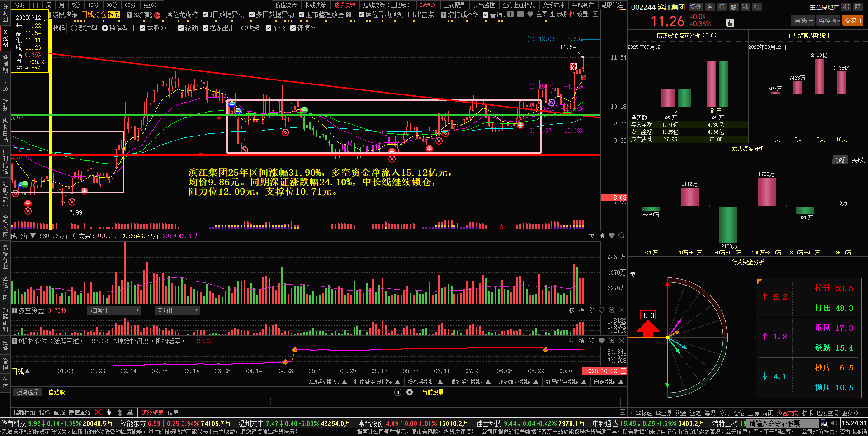Viewport: 868px width, 436px height.
Task: Click the 买&卖 toggle button in 龙头资金分析
Action: 858,160
